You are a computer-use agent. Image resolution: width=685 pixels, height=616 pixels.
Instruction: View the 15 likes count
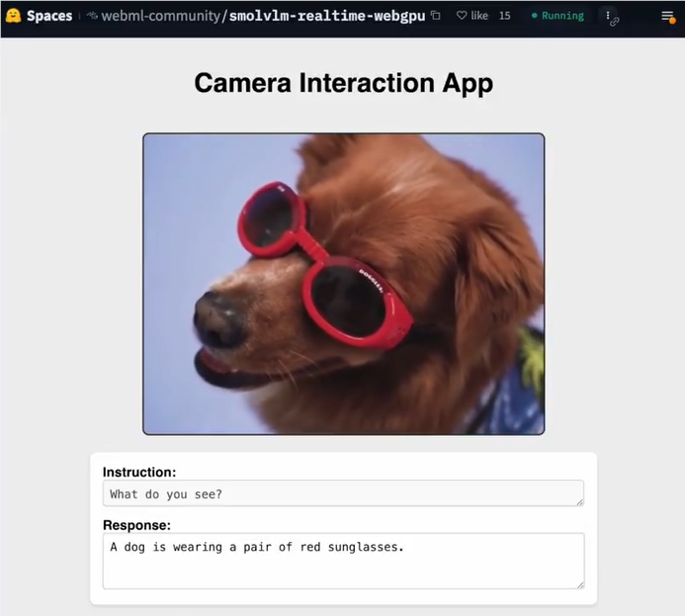point(504,16)
